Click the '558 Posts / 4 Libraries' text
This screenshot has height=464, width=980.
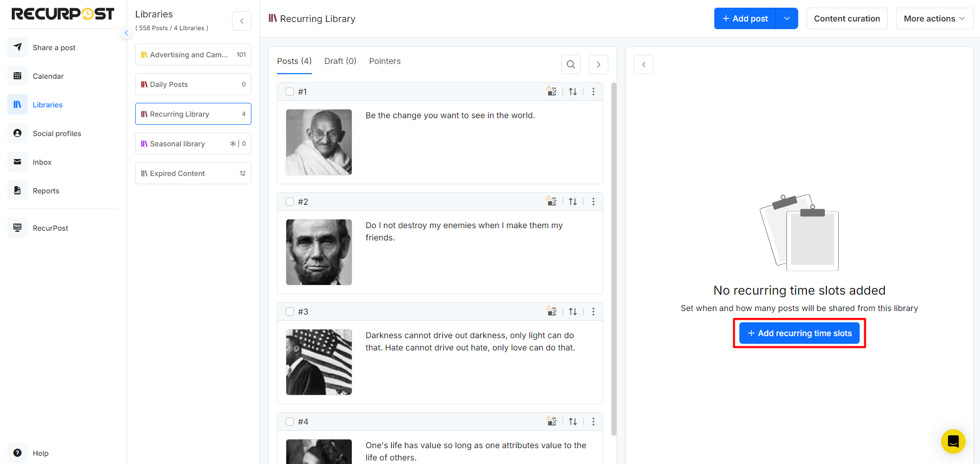(x=172, y=28)
